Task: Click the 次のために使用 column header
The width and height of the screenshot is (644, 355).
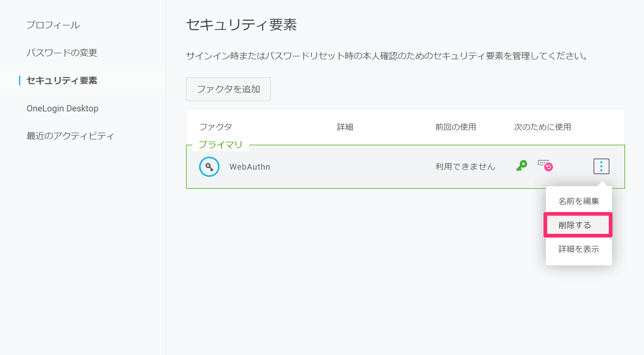Action: tap(542, 127)
